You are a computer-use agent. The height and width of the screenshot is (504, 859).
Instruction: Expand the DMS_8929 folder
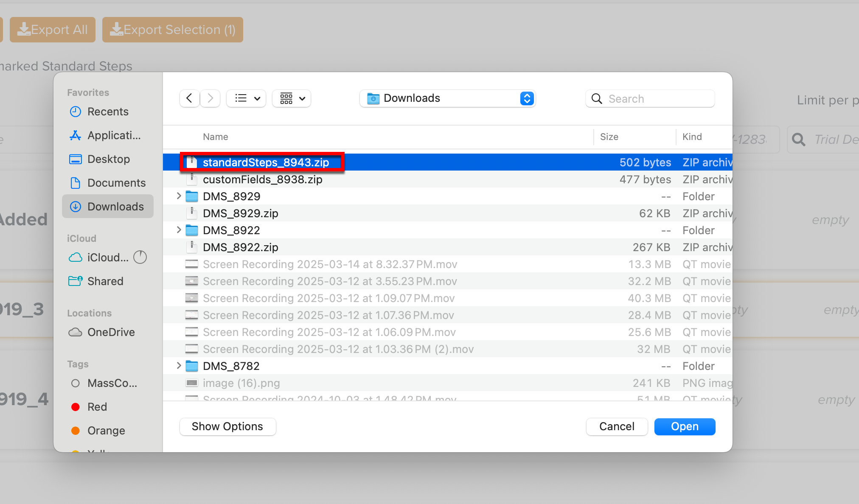[x=178, y=196]
